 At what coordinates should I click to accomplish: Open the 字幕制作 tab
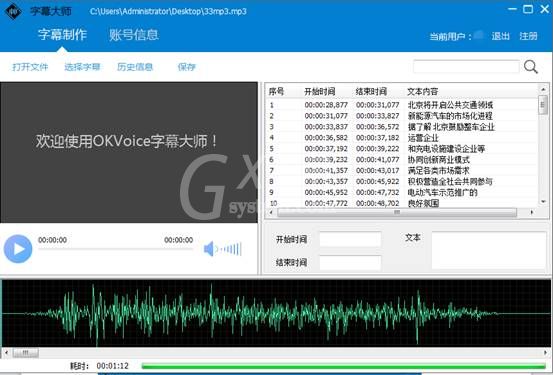(62, 35)
